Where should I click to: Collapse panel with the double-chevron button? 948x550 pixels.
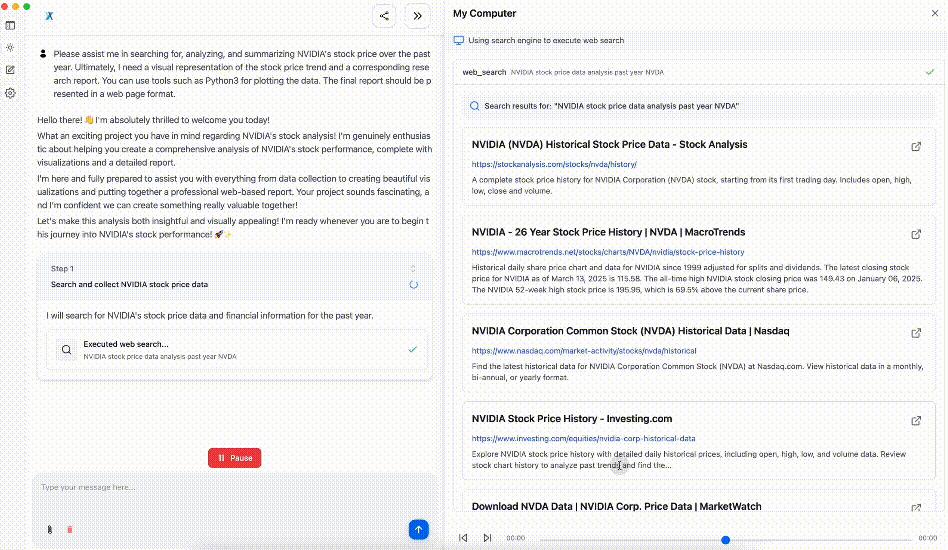click(x=417, y=16)
